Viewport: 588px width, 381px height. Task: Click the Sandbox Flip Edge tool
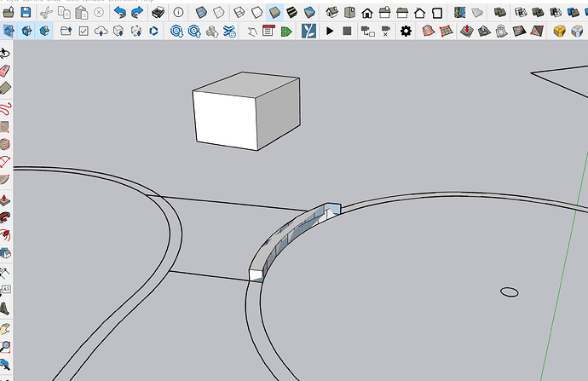click(x=537, y=31)
